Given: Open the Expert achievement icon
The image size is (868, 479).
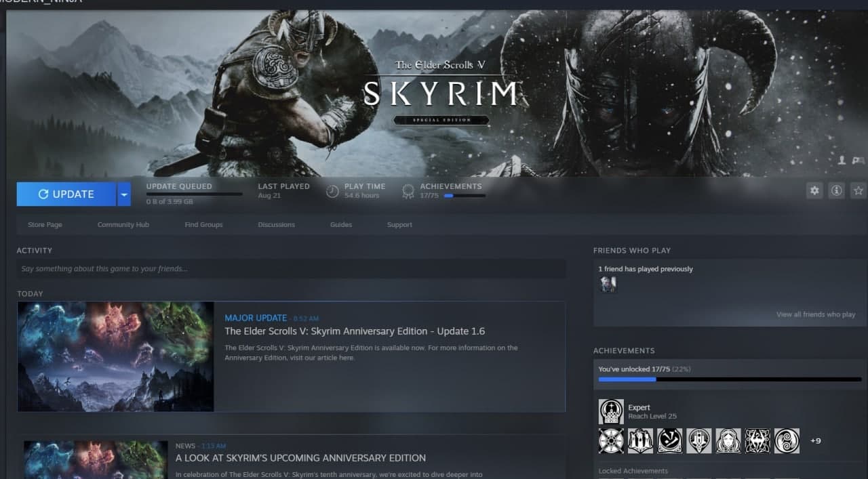Looking at the screenshot, I should pos(611,411).
